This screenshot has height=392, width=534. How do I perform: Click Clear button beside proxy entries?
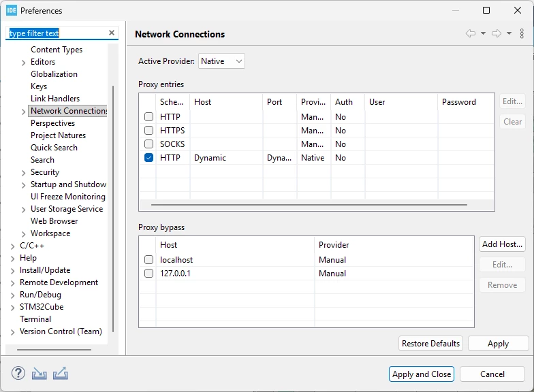tap(512, 122)
